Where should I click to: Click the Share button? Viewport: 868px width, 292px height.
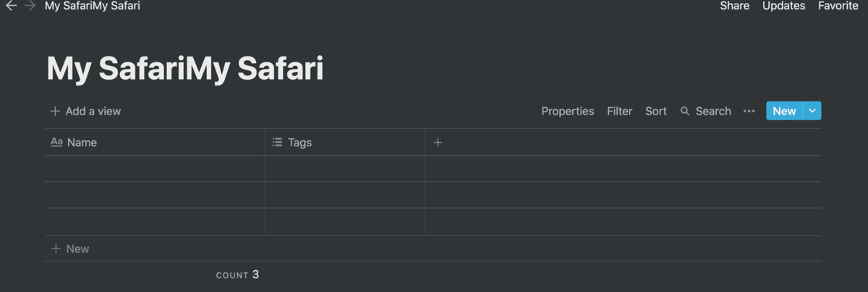tap(734, 6)
